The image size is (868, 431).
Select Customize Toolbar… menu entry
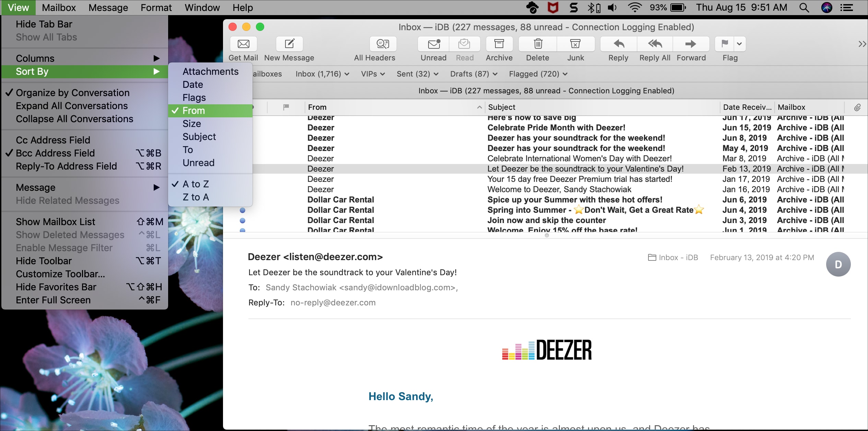[85, 274]
